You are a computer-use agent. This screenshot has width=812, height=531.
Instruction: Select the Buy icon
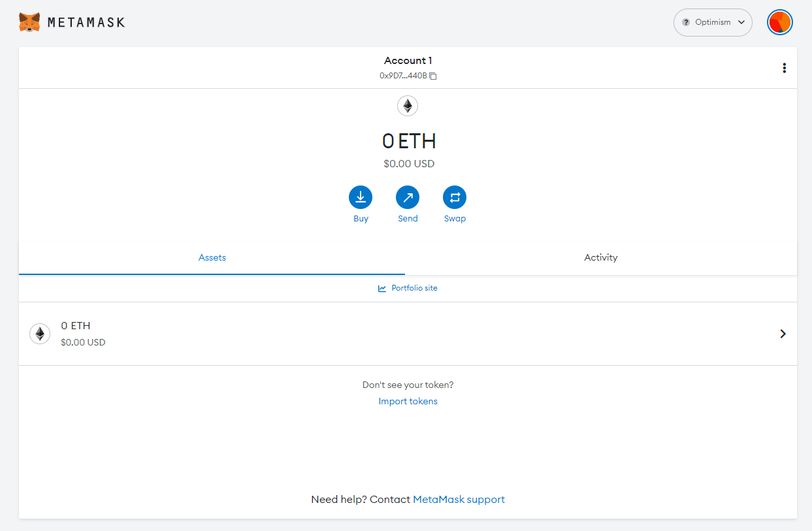click(x=361, y=196)
